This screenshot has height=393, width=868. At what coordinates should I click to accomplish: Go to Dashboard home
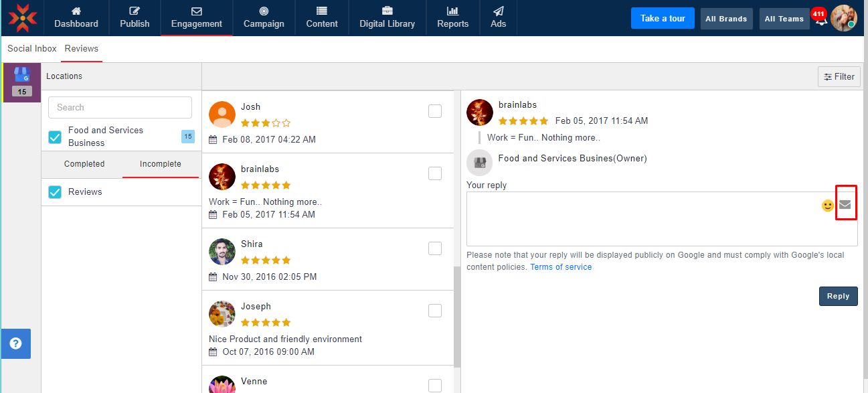(76, 17)
